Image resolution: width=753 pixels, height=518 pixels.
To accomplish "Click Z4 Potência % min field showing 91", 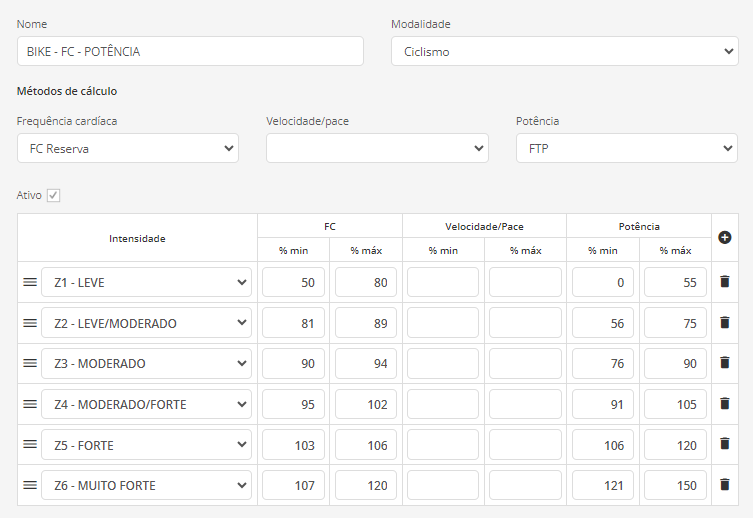I will pyautogui.click(x=603, y=404).
